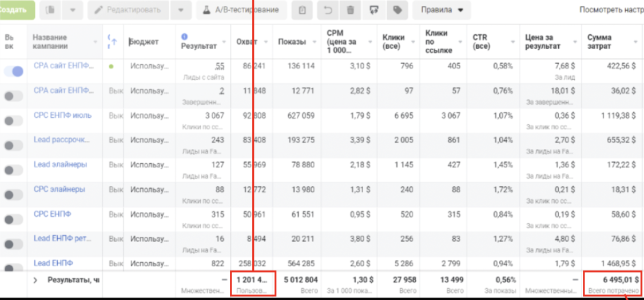This screenshot has height=300, width=644.
Task: Click the Создать button
Action: [15, 10]
